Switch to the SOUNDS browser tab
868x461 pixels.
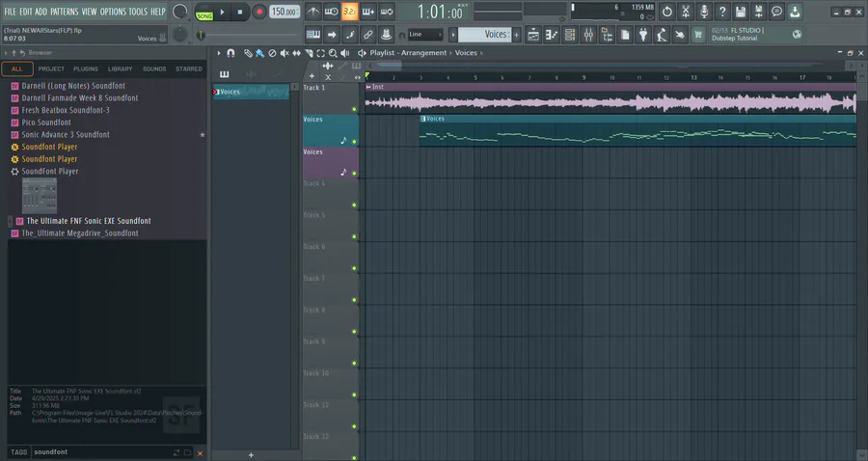(x=154, y=68)
